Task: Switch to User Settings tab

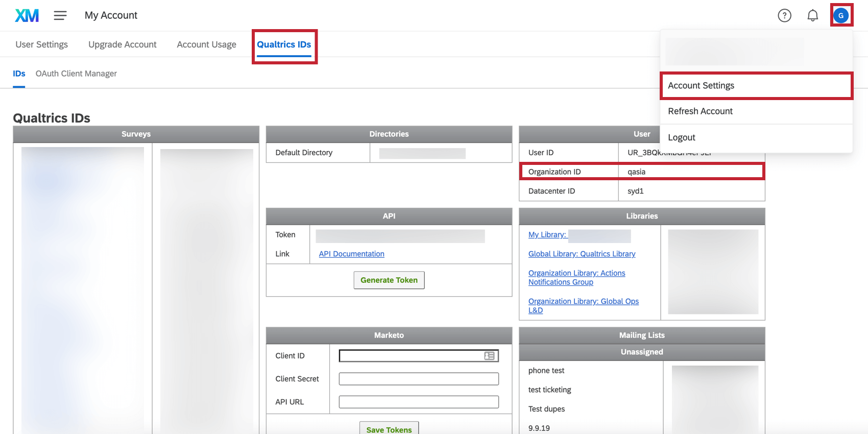Action: (x=41, y=44)
